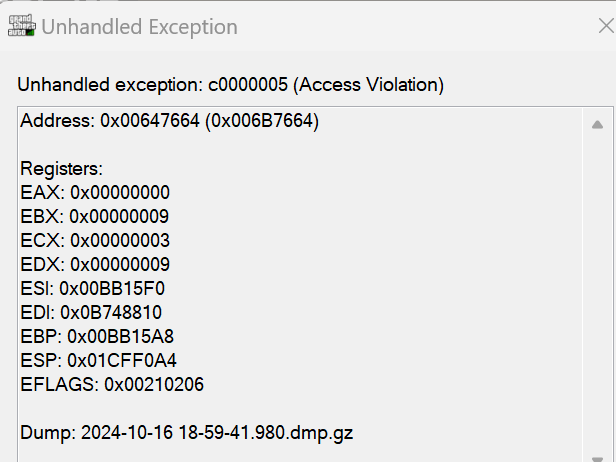Click the Address 0x00647664 value
This screenshot has width=616, height=462.
click(150, 121)
